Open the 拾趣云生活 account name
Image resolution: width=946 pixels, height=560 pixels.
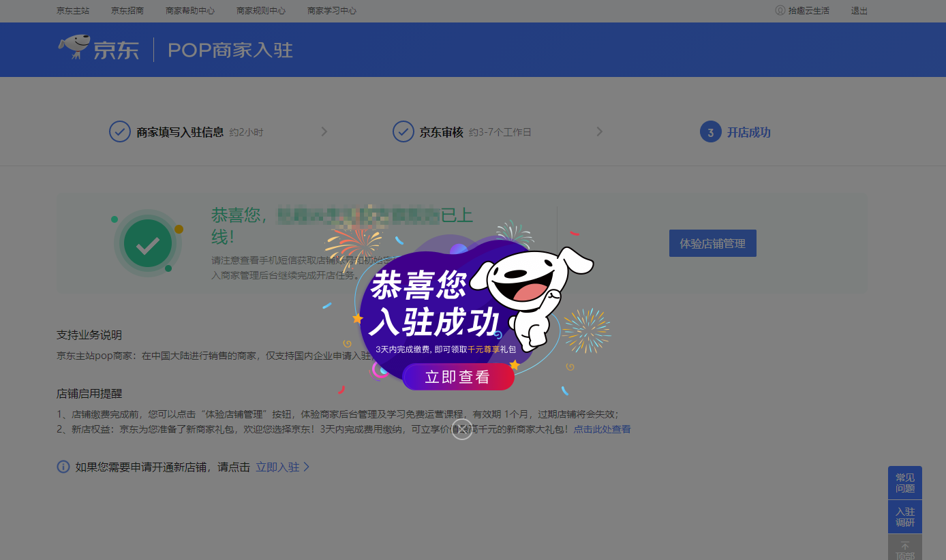pos(809,11)
